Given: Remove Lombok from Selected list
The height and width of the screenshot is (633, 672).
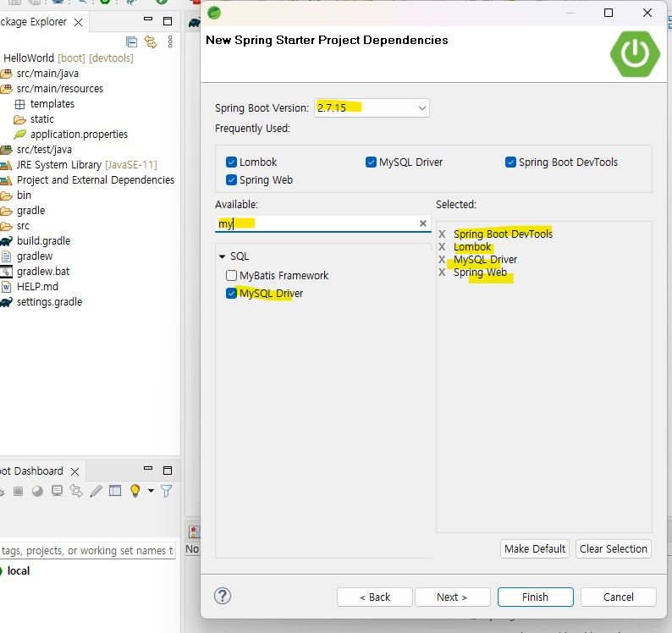Looking at the screenshot, I should (x=442, y=247).
